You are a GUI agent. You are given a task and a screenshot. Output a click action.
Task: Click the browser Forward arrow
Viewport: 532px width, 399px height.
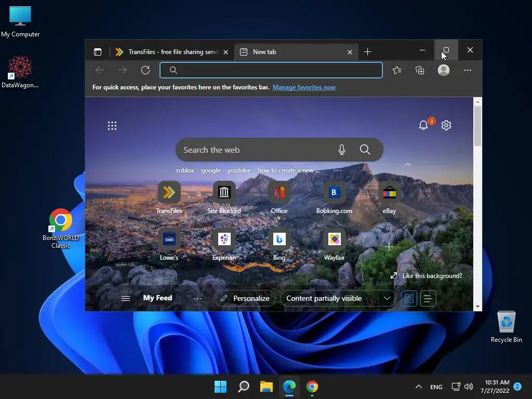(123, 70)
